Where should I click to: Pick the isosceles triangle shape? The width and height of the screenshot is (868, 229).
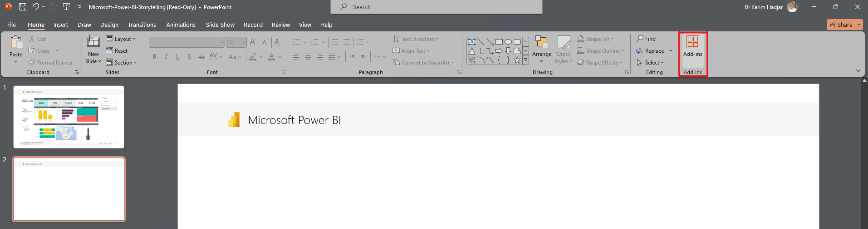click(x=472, y=51)
